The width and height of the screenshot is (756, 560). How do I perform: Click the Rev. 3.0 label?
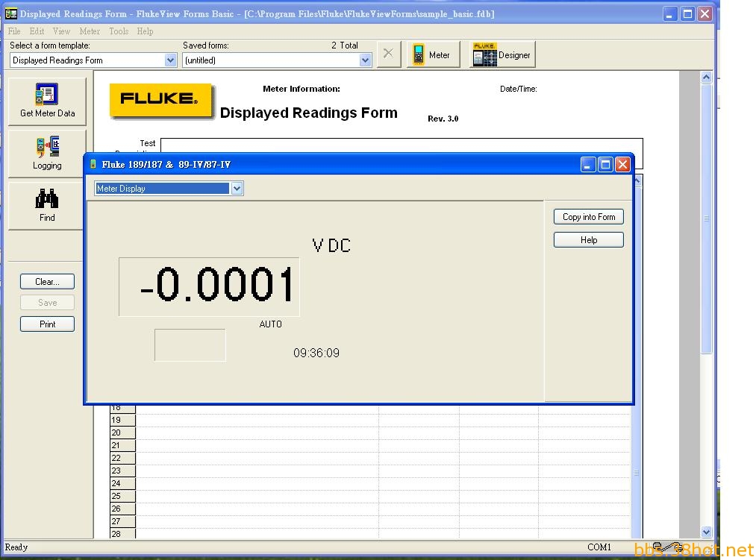pyautogui.click(x=443, y=119)
